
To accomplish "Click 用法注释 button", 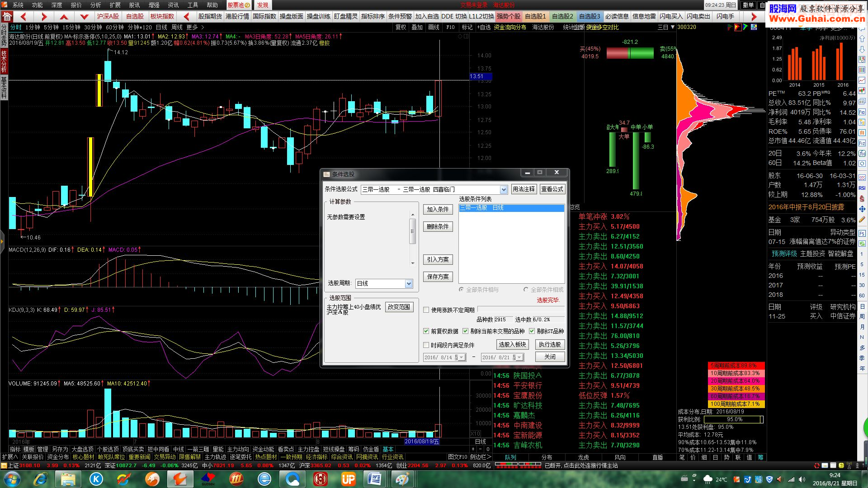I will tap(524, 189).
